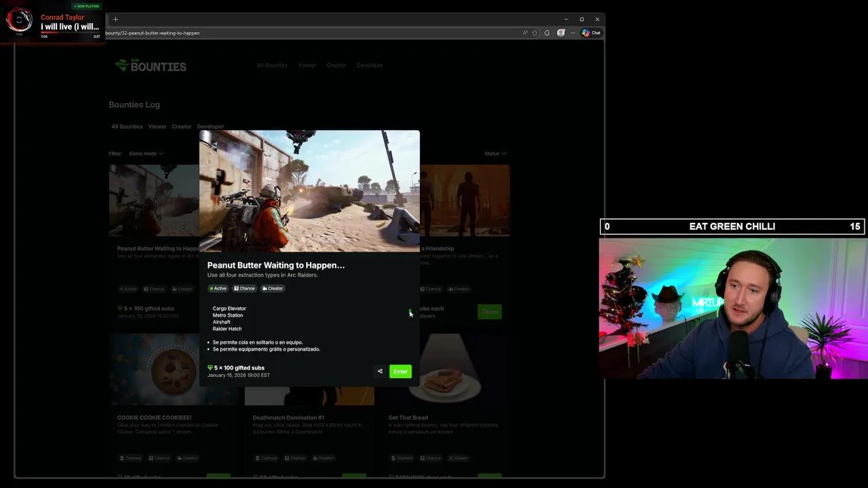Open All Bounties in top navigation
868x488 pixels.
point(272,65)
